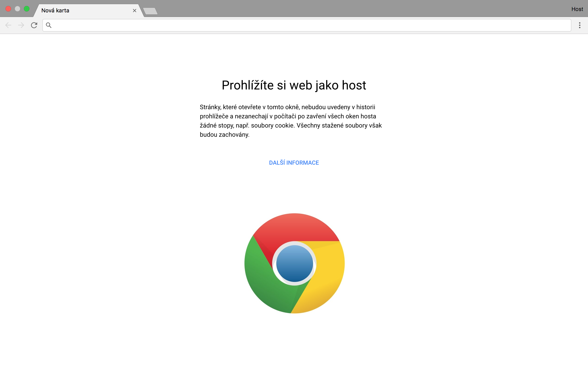Click the search magnifier icon in address bar
Image resolution: width=588 pixels, height=367 pixels.
tap(49, 25)
